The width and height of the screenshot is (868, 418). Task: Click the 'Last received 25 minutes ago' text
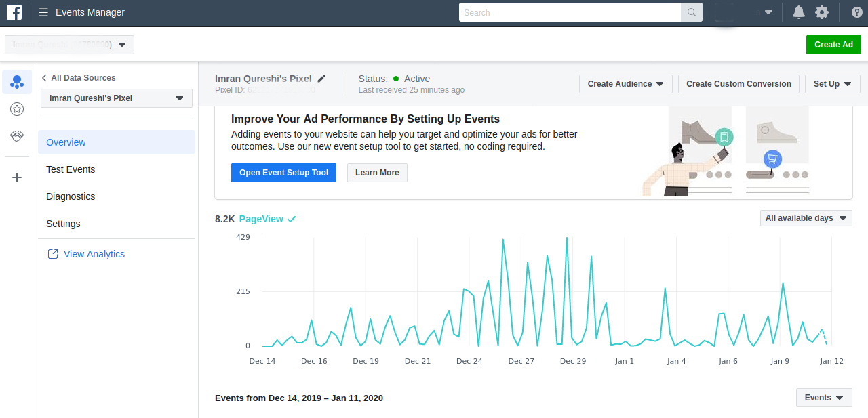coord(412,90)
